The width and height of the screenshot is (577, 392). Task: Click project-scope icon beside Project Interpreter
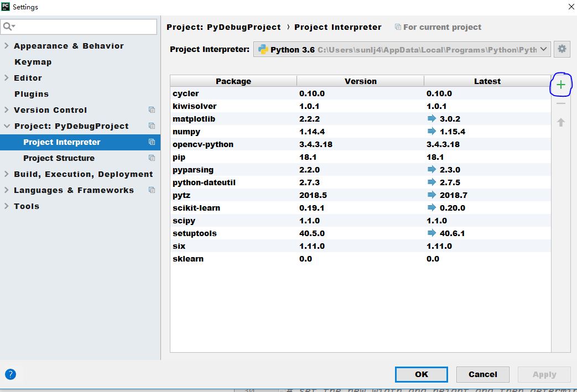(152, 142)
